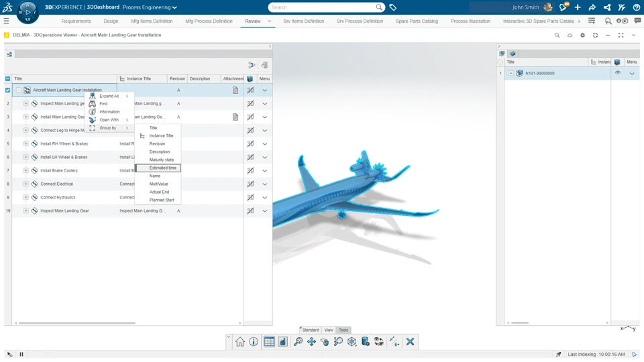The width and height of the screenshot is (644, 362).
Task: Select the Zoom magnifier tool in toolbar
Action: [x=338, y=341]
